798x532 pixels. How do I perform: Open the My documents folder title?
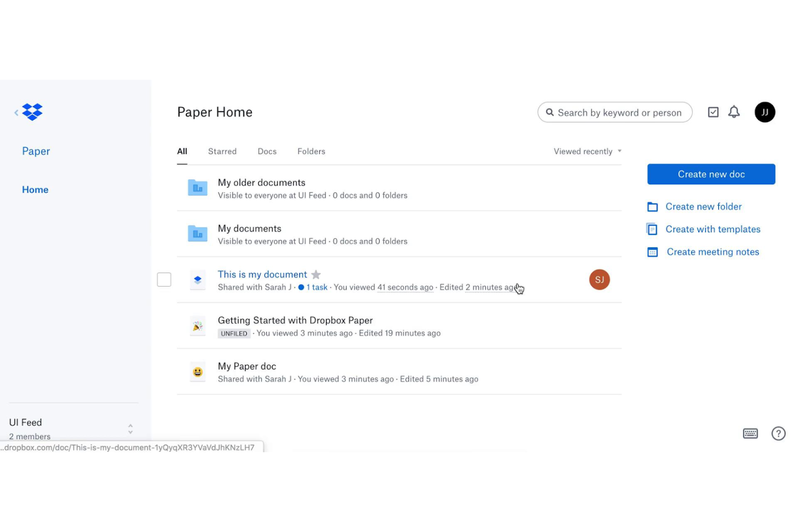(x=249, y=229)
